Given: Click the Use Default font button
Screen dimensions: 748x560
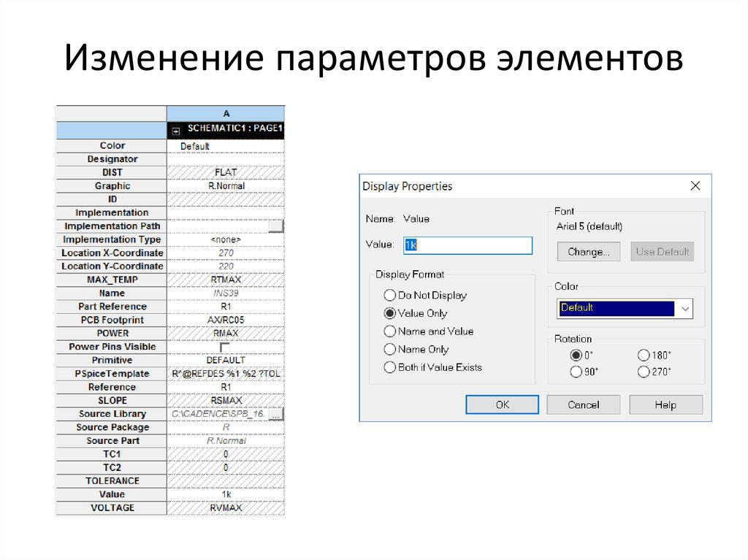Looking at the screenshot, I should [662, 251].
